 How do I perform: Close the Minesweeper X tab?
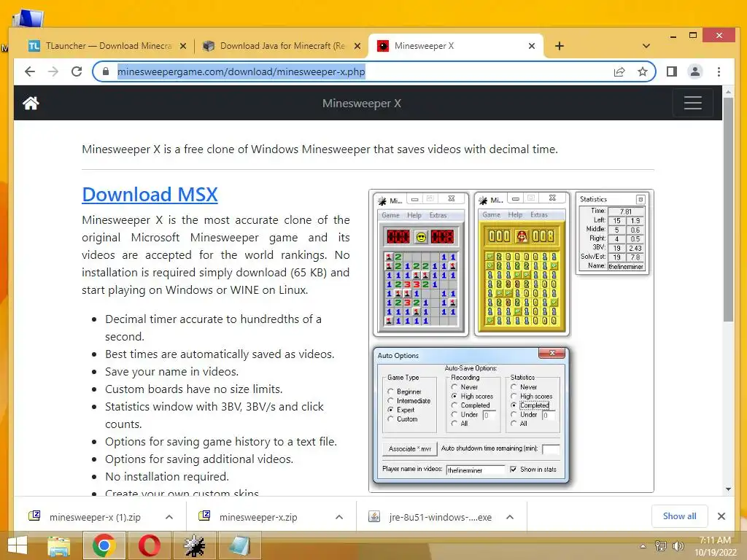click(x=532, y=46)
